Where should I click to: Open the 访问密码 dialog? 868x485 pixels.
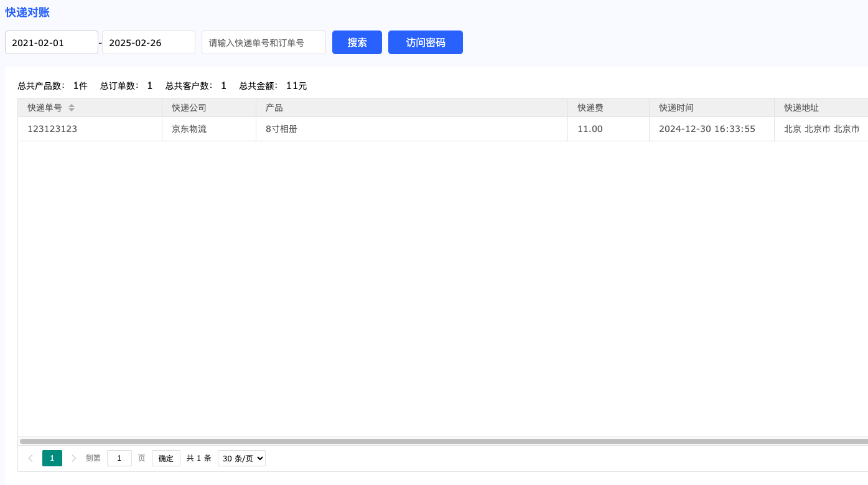[x=425, y=42]
